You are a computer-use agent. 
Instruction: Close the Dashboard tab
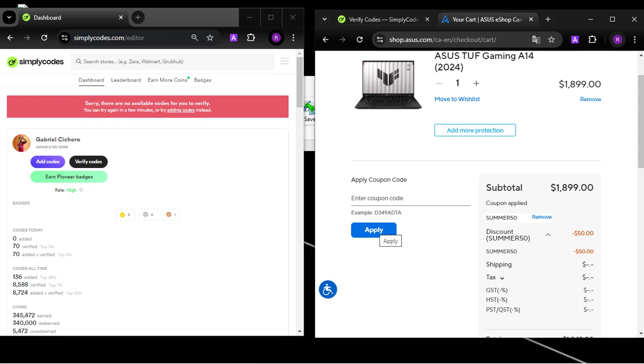pyautogui.click(x=121, y=18)
